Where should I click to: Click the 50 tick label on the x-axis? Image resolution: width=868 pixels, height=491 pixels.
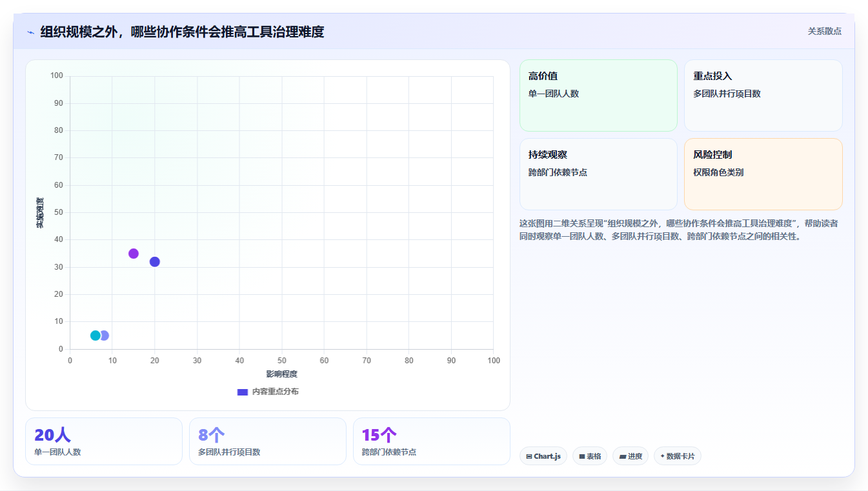click(282, 361)
